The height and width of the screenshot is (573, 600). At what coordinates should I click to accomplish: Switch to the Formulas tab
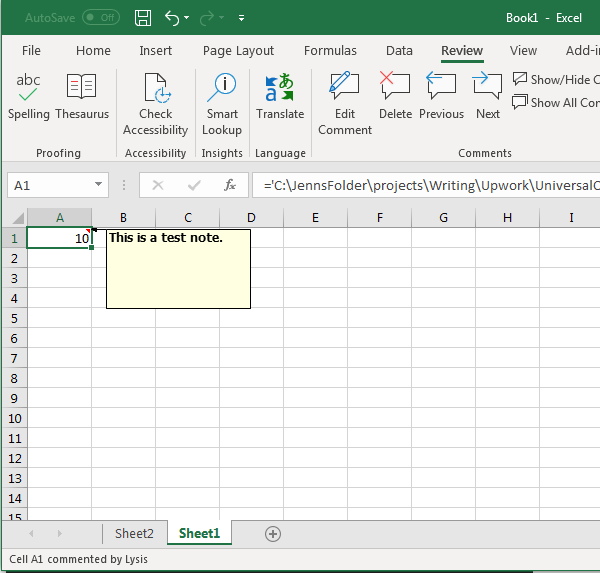point(330,51)
